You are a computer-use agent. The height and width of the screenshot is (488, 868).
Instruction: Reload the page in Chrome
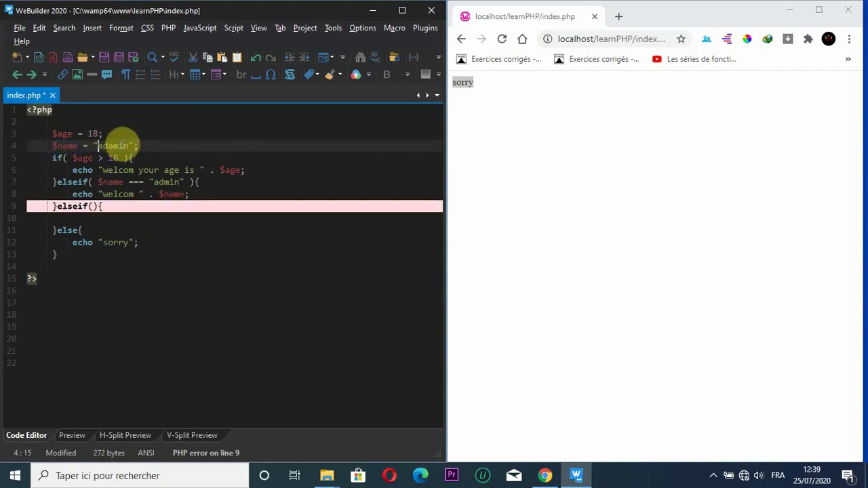tap(502, 39)
